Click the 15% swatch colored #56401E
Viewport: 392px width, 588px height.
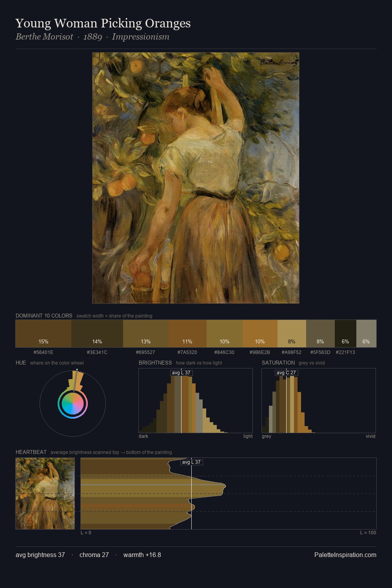pos(44,334)
